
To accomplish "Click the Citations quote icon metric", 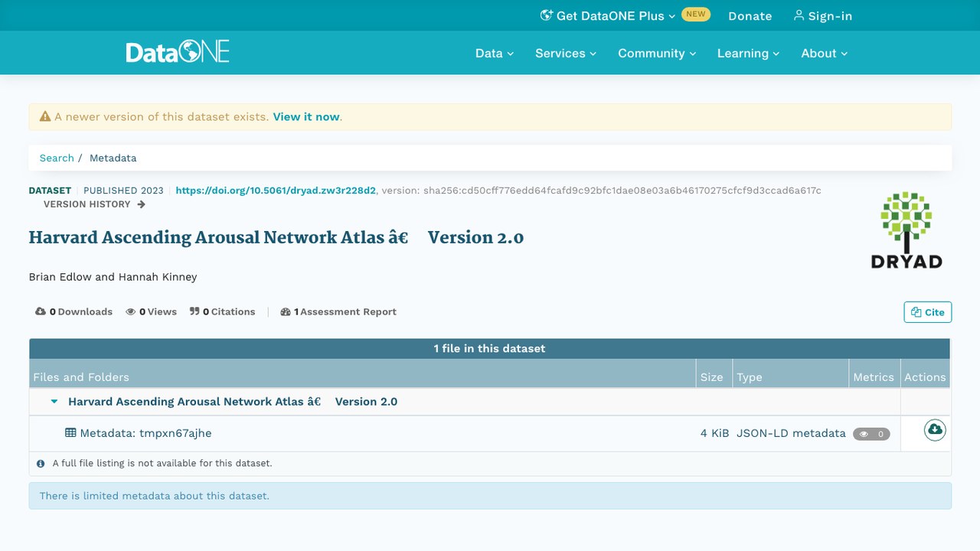I will tap(222, 311).
